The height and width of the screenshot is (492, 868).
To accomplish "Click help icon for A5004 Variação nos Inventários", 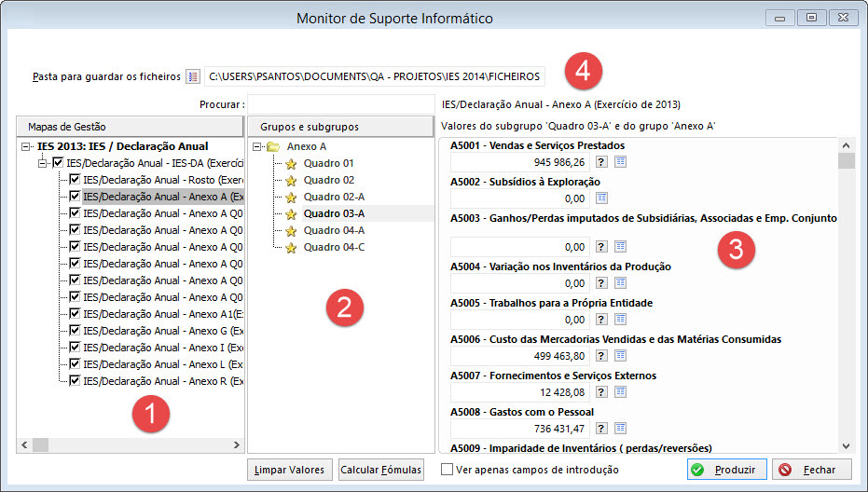I will point(601,282).
